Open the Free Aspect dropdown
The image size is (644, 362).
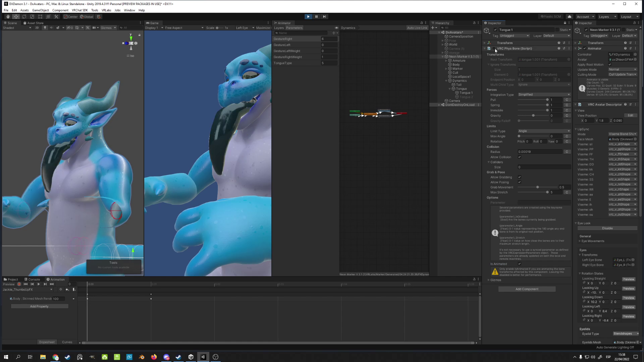click(x=184, y=28)
